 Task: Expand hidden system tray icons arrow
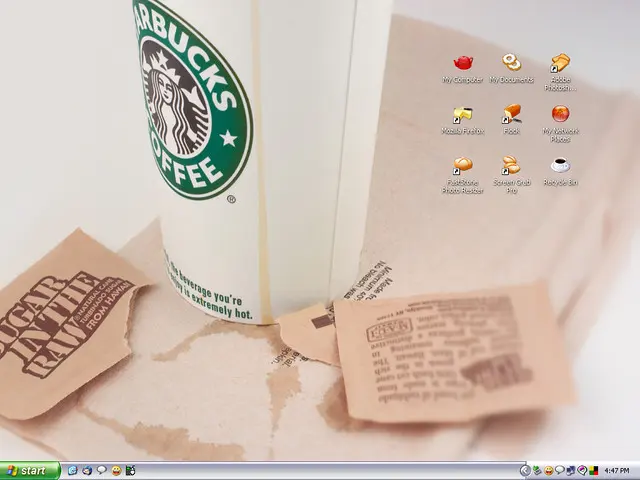(x=525, y=471)
